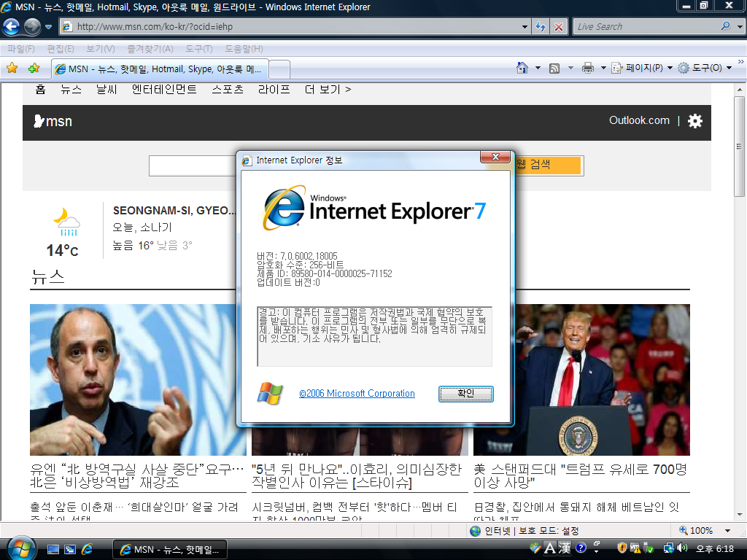Viewport: 747px width, 560px height.
Task: Click the Print icon
Action: point(588,68)
